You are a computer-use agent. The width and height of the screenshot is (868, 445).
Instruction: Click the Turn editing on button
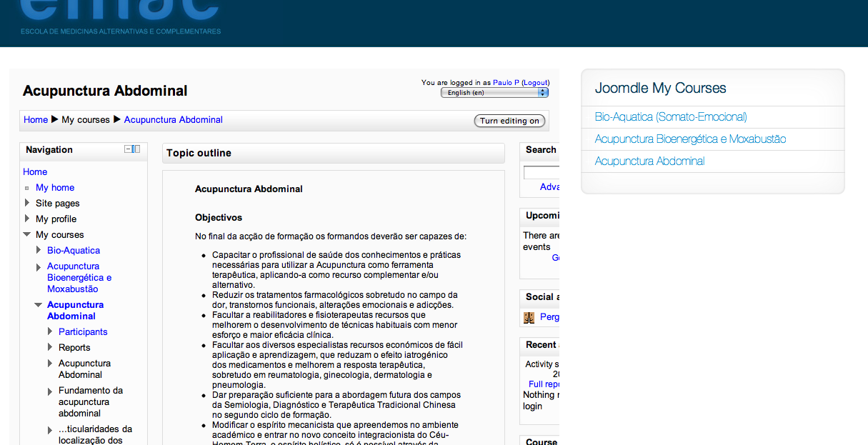[x=509, y=121]
